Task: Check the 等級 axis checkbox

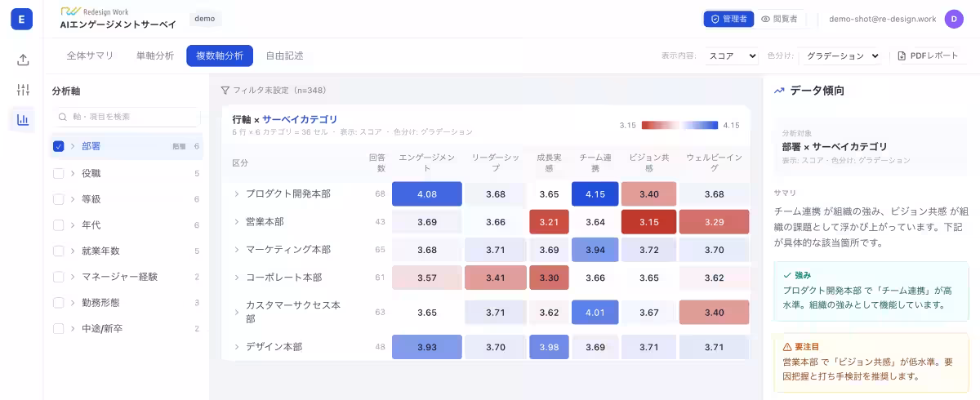Action: (59, 199)
